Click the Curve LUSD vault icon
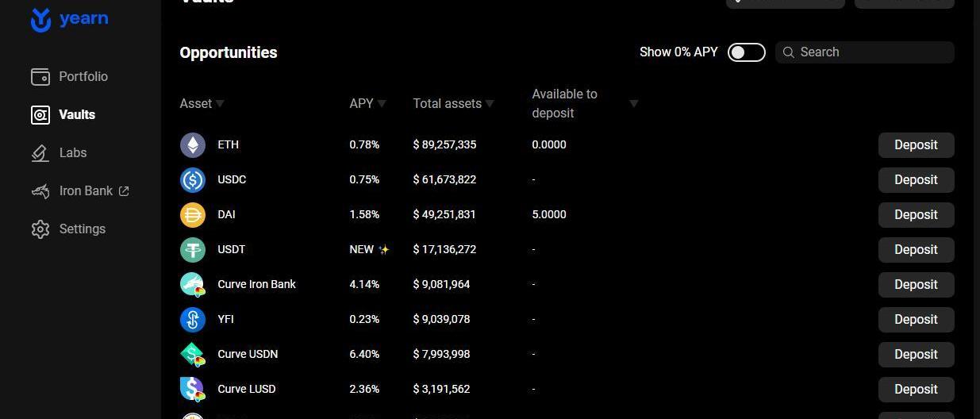980x419 pixels. [193, 390]
